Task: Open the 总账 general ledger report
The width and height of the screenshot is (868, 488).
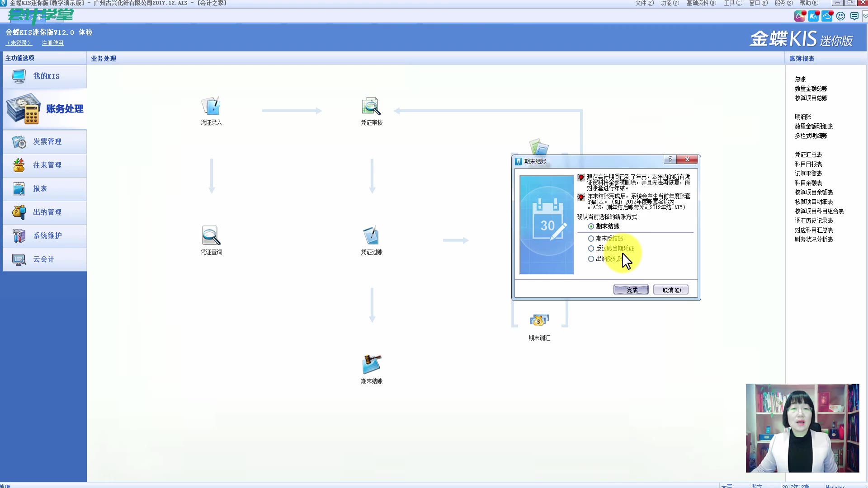Action: [x=800, y=79]
